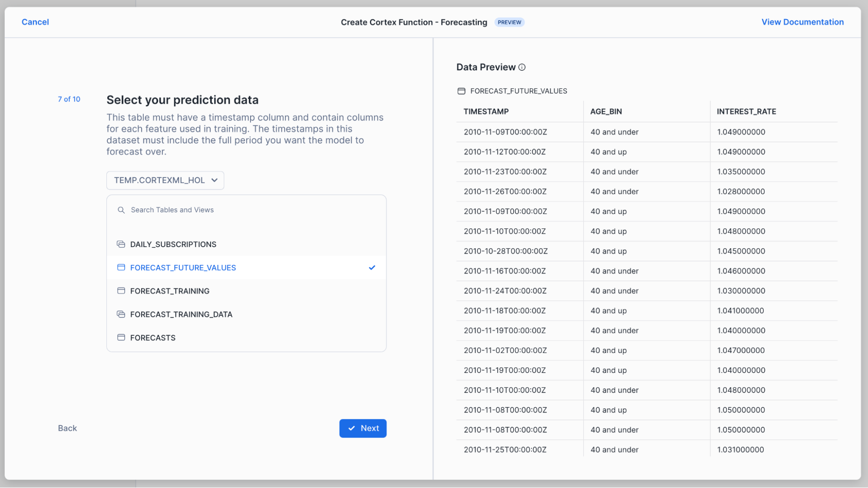Cancel the forecasting function creation
Viewport: 868px width, 488px height.
click(35, 22)
